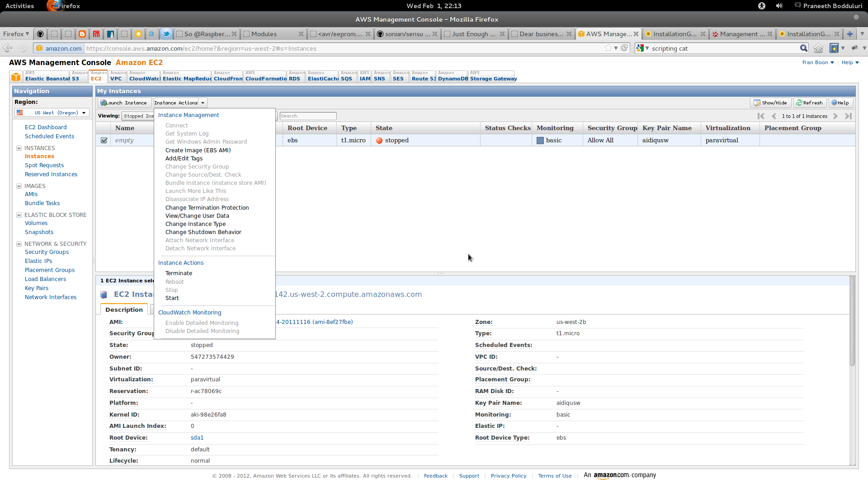Click the Show/Hide columns icon

(x=757, y=103)
